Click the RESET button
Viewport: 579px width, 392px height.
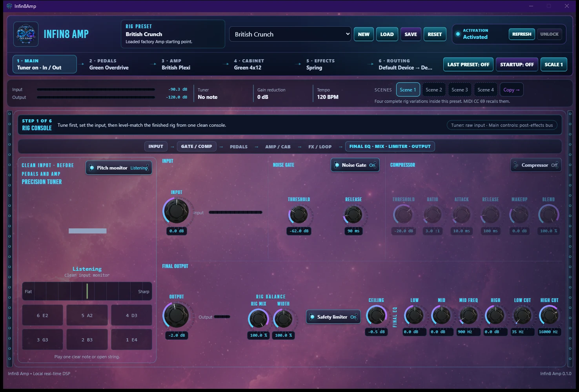(x=435, y=34)
